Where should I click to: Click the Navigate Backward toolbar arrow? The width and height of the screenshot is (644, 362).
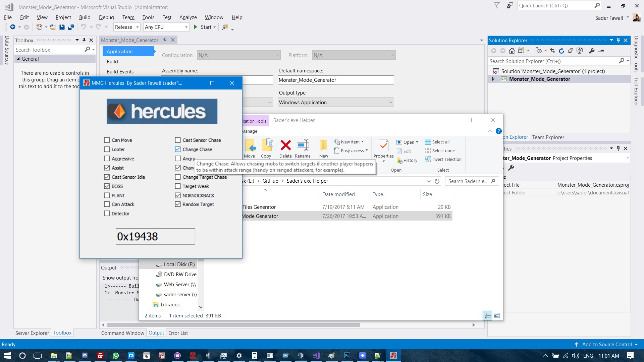click(13, 27)
